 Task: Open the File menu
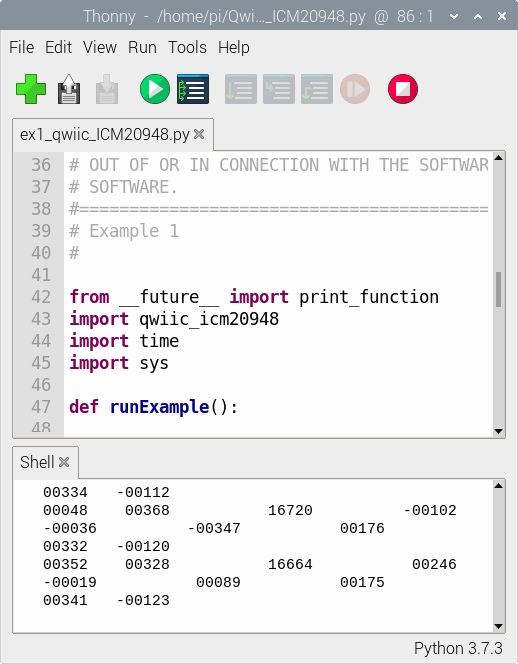[22, 47]
